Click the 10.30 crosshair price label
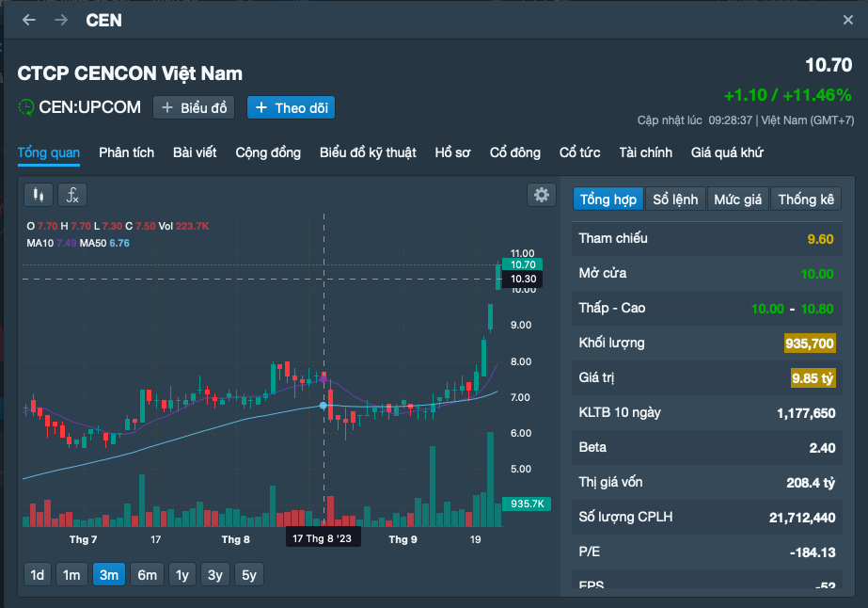 [x=523, y=279]
